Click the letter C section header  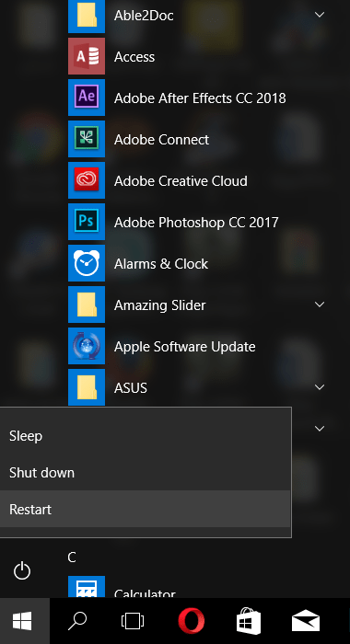point(72,558)
